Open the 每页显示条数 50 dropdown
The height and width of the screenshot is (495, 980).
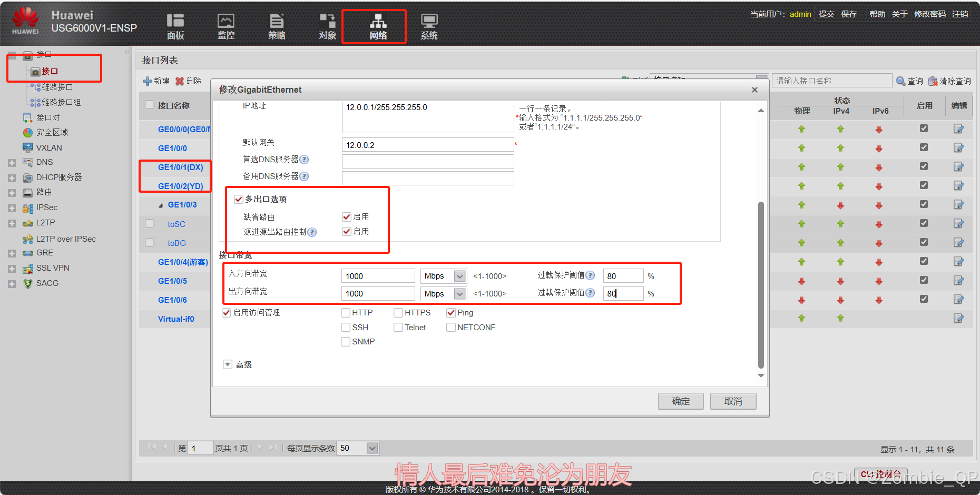373,448
